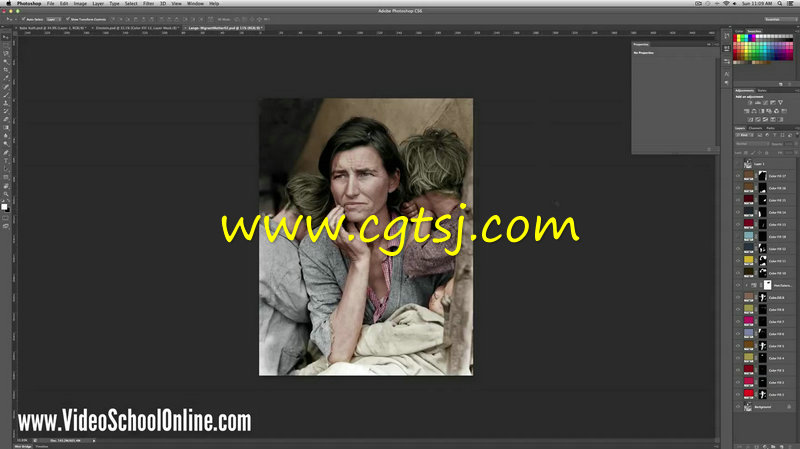800x449 pixels.
Task: Toggle visibility of the Background layer
Action: pyautogui.click(x=738, y=407)
